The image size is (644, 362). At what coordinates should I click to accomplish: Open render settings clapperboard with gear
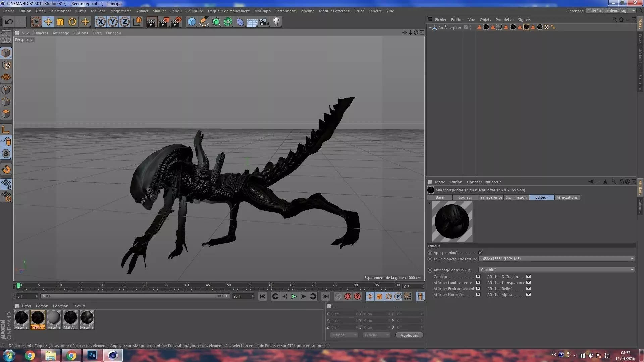(x=176, y=22)
